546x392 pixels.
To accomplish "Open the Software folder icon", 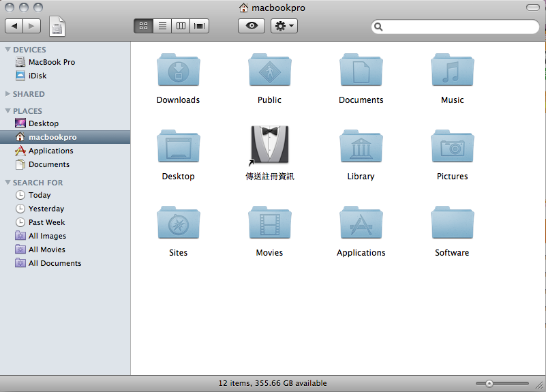I will (453, 222).
